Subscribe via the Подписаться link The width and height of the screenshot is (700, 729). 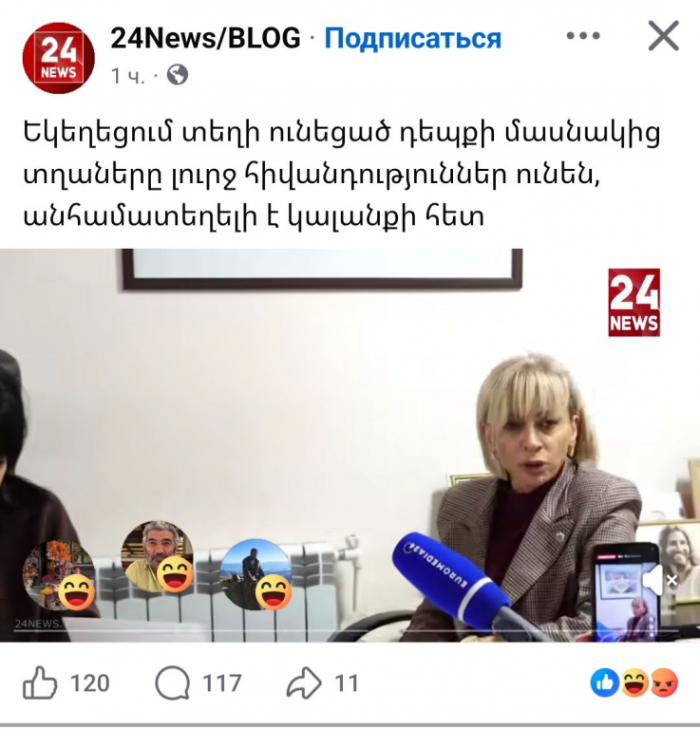412,38
